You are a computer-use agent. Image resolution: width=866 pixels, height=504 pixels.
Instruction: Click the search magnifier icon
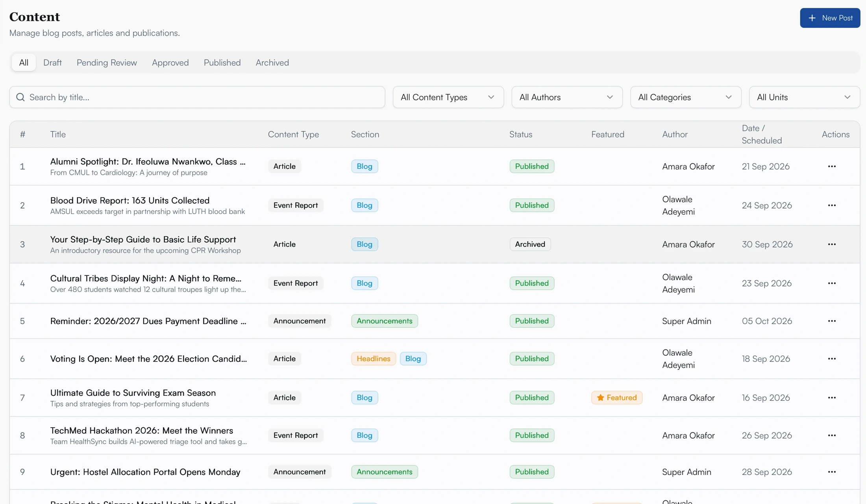coord(20,97)
